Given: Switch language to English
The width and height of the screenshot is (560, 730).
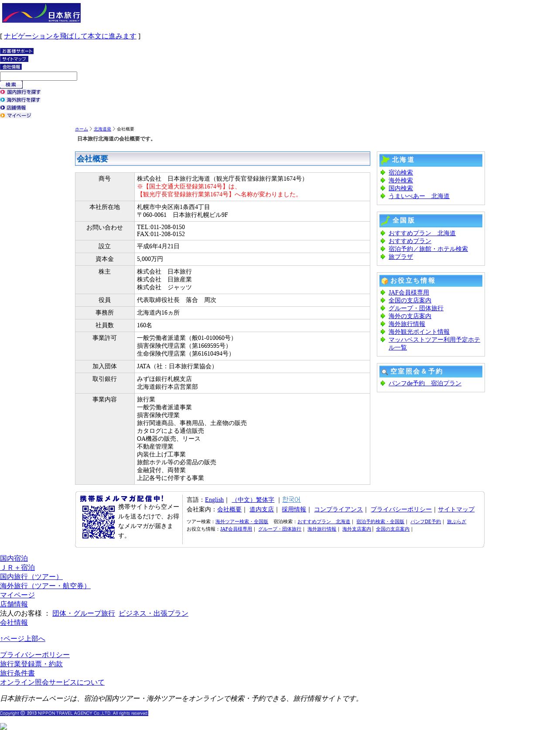Looking at the screenshot, I should tap(214, 500).
